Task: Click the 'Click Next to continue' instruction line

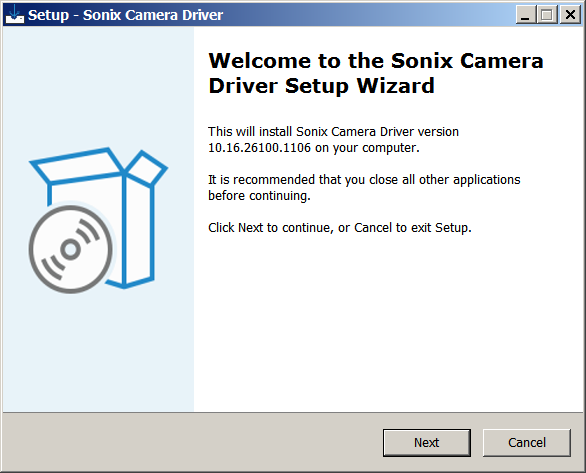Action: click(x=340, y=228)
